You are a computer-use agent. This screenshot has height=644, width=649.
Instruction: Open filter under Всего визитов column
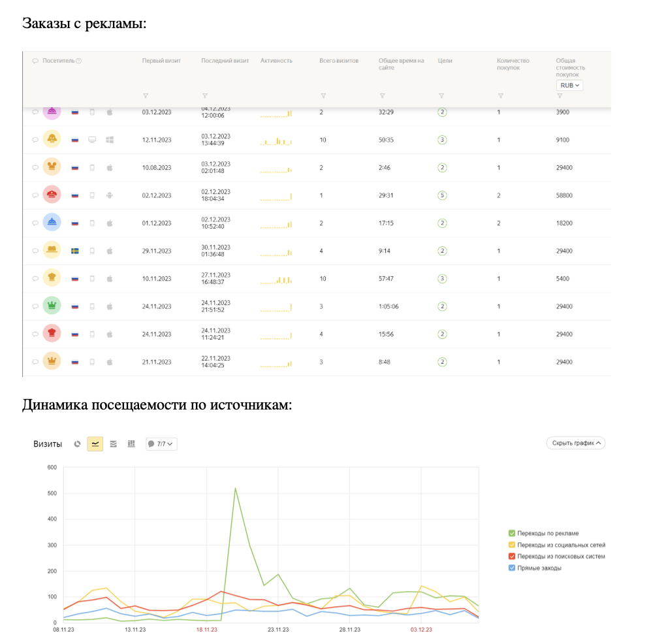(323, 95)
